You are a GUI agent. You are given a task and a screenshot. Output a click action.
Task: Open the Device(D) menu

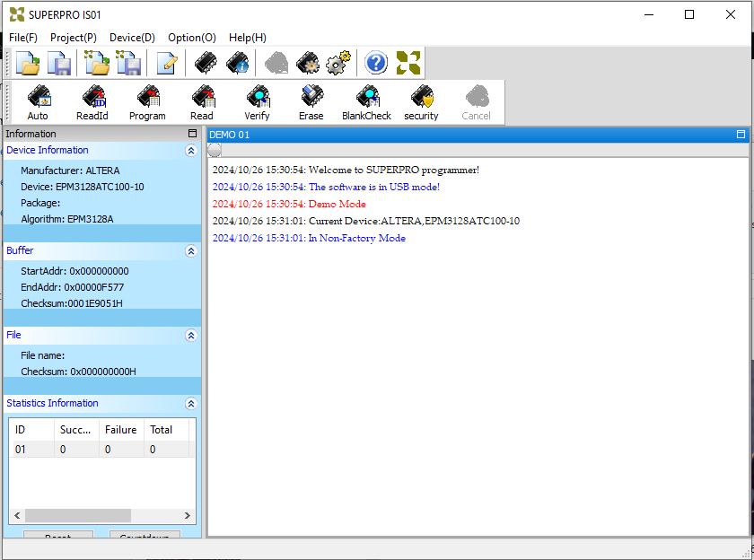tap(132, 38)
